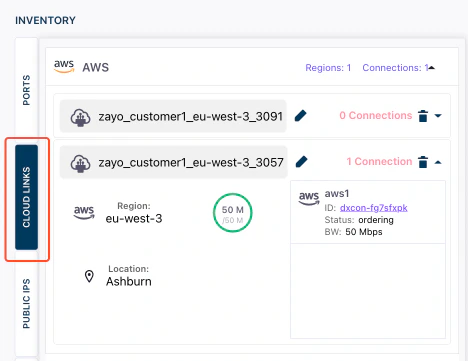Image resolution: width=468 pixels, height=361 pixels.
Task: Click the 50 Mbps bandwidth value
Action: click(x=364, y=232)
